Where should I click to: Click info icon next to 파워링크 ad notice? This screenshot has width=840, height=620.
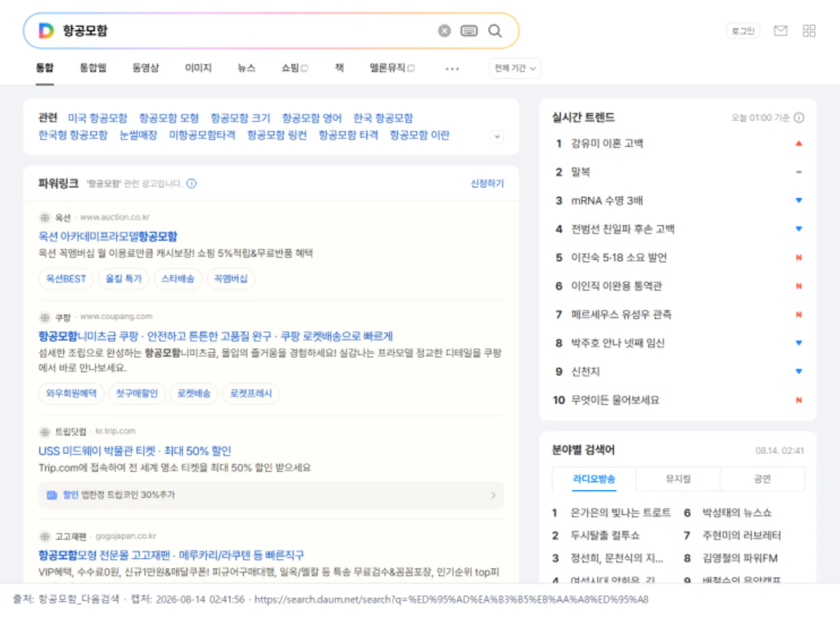click(192, 183)
